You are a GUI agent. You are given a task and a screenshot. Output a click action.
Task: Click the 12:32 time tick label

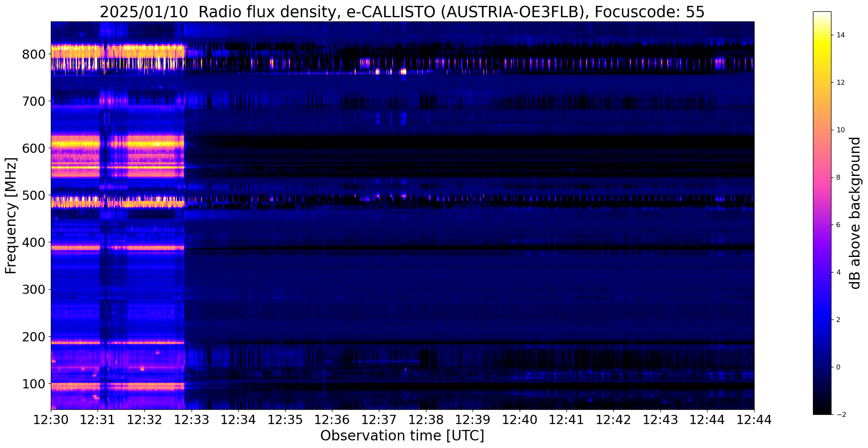[x=145, y=420]
